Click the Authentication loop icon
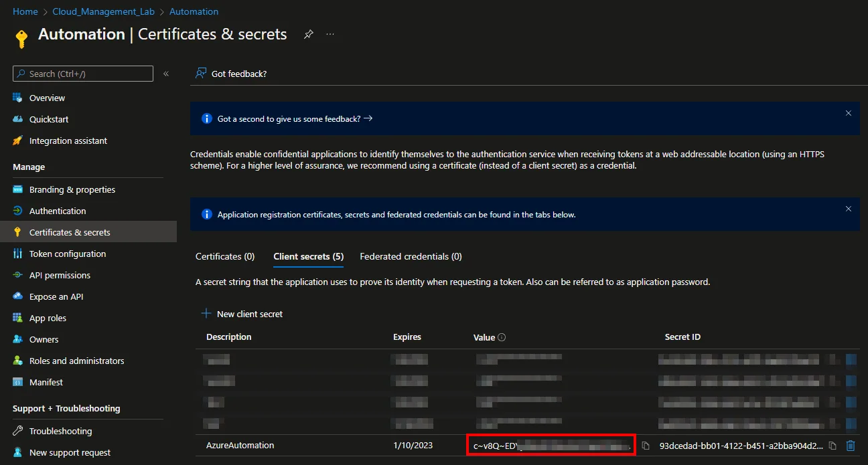 pyautogui.click(x=17, y=211)
